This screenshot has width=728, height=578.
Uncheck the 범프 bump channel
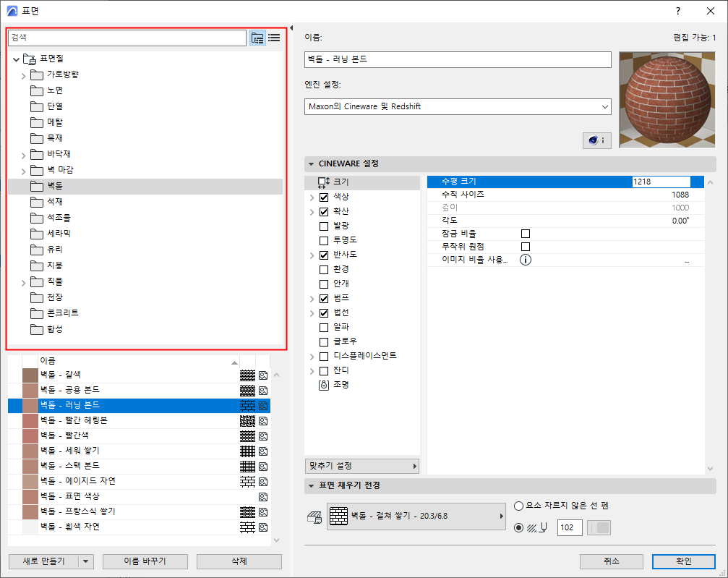(x=324, y=298)
